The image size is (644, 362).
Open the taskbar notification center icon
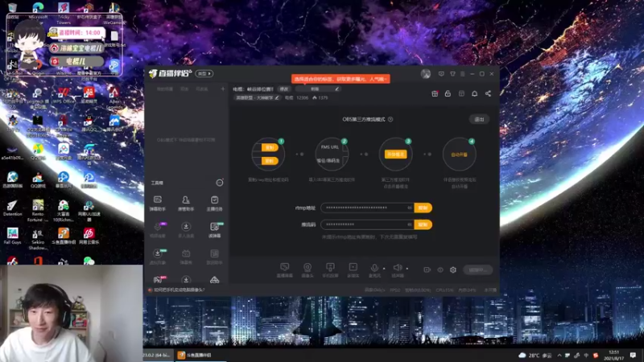click(x=633, y=355)
